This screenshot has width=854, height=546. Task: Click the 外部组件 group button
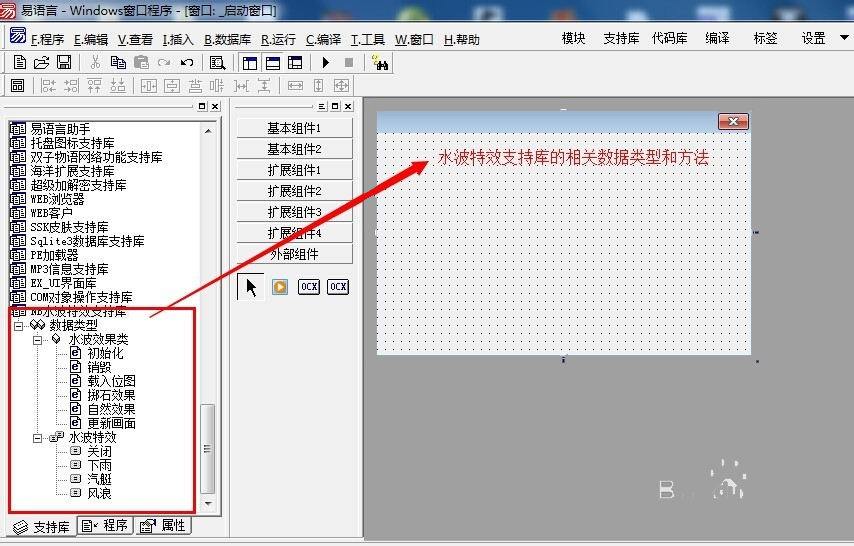[x=294, y=254]
